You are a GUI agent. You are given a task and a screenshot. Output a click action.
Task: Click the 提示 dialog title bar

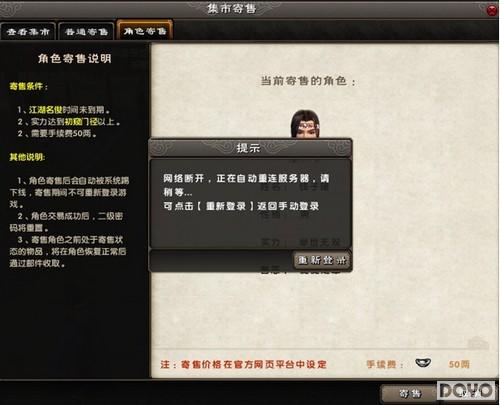(250, 148)
